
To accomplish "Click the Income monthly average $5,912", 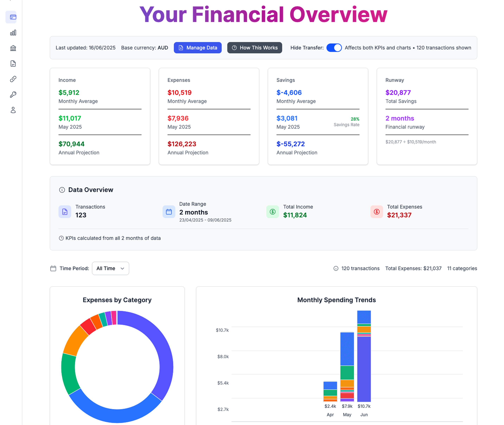I will pyautogui.click(x=69, y=93).
